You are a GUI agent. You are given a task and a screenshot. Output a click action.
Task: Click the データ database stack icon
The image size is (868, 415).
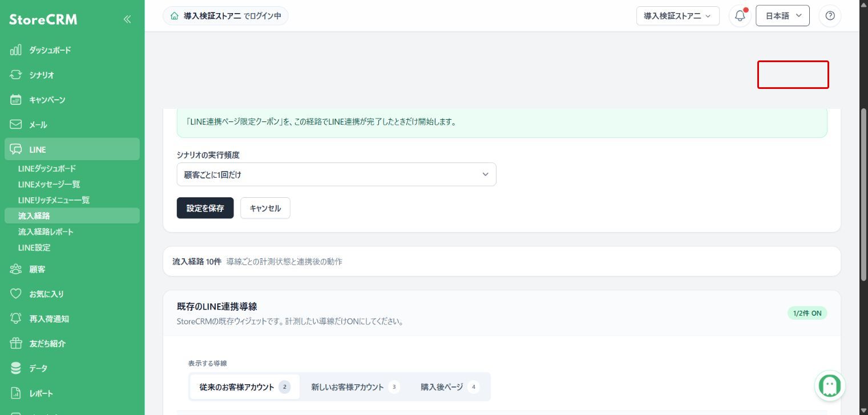coord(16,368)
